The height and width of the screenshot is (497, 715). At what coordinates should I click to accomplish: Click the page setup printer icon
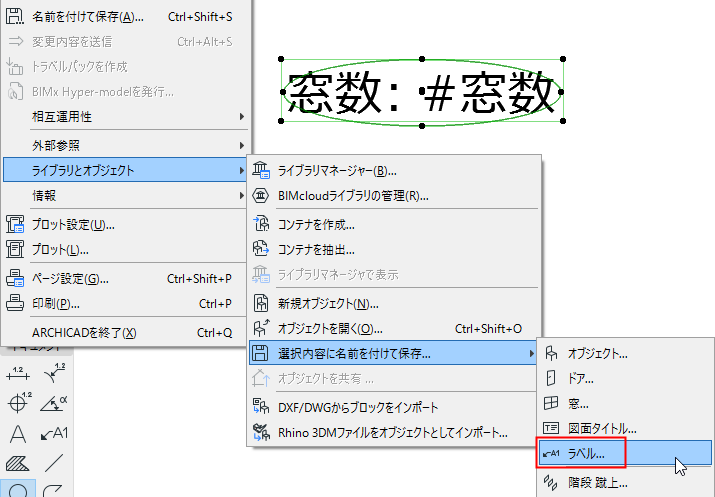pos(15,278)
